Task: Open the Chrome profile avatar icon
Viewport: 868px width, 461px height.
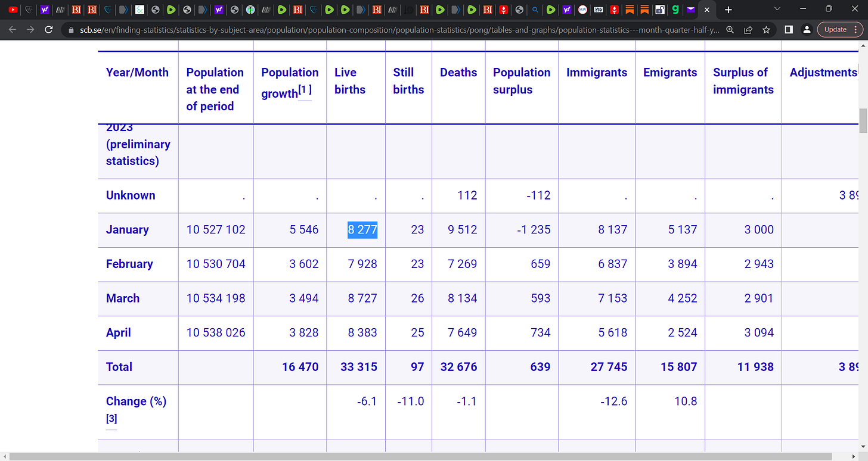Action: (807, 29)
